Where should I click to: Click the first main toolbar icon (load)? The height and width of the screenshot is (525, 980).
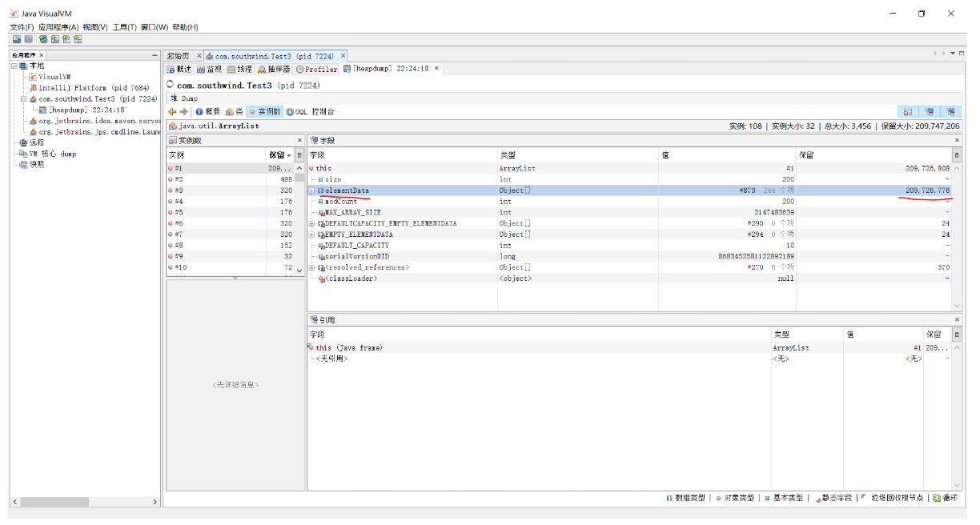pos(16,39)
